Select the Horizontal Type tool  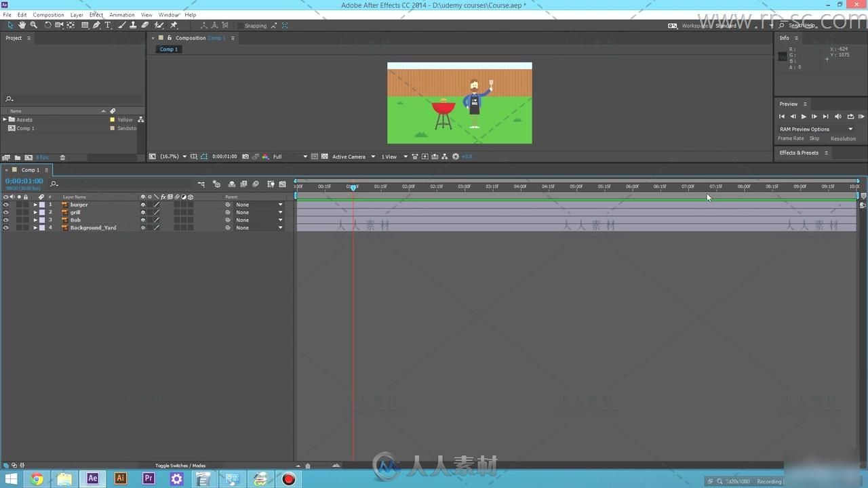tap(107, 25)
